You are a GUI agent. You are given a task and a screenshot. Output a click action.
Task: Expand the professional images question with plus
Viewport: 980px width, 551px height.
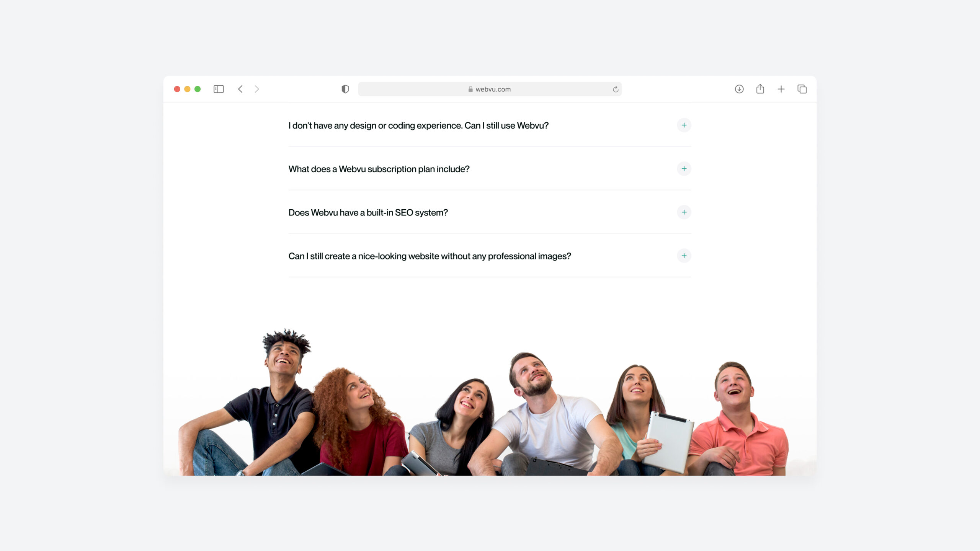[x=684, y=256]
